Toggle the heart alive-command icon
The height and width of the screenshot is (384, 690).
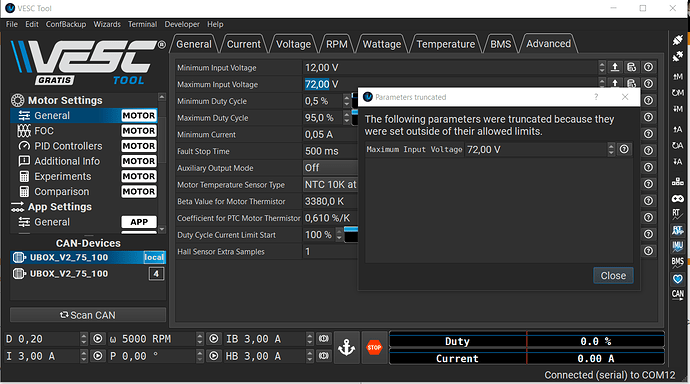point(678,278)
